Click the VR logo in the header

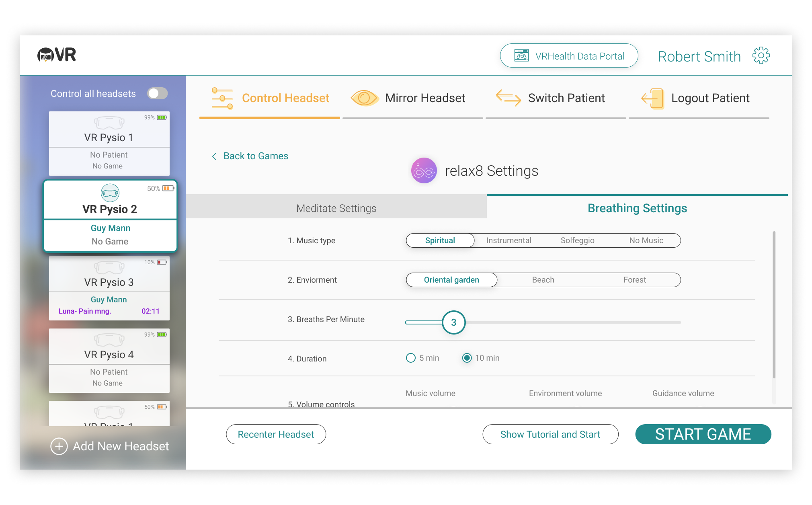[x=57, y=55]
